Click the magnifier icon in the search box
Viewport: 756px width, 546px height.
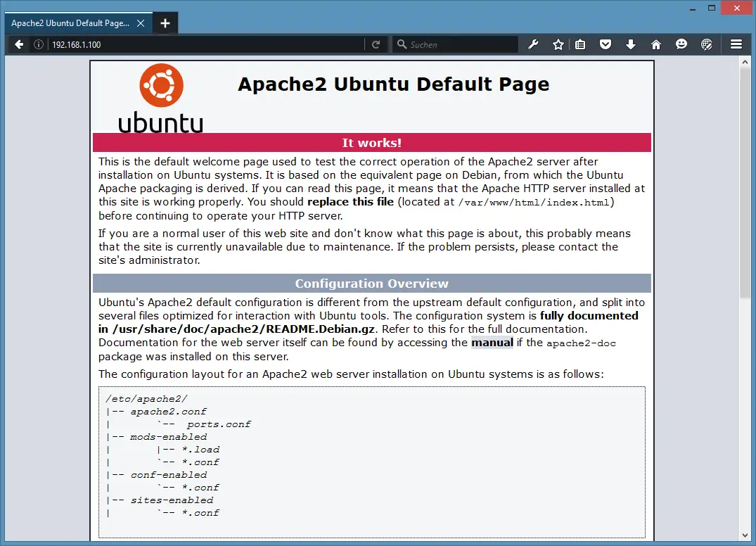click(x=402, y=44)
